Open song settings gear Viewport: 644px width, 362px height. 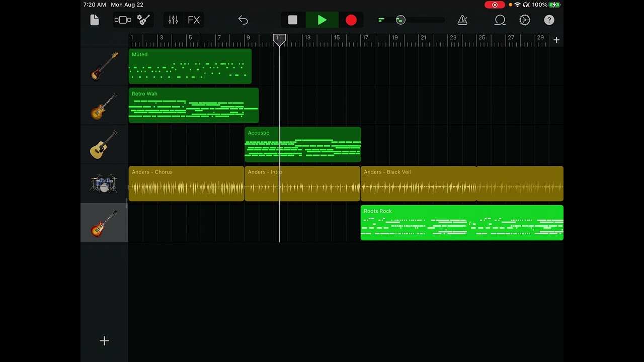(525, 20)
